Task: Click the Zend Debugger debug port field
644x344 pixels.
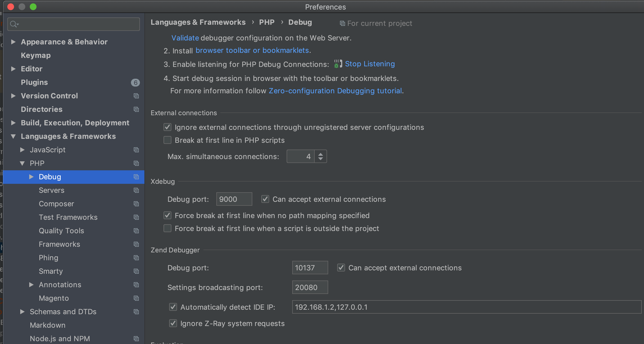Action: coord(310,268)
